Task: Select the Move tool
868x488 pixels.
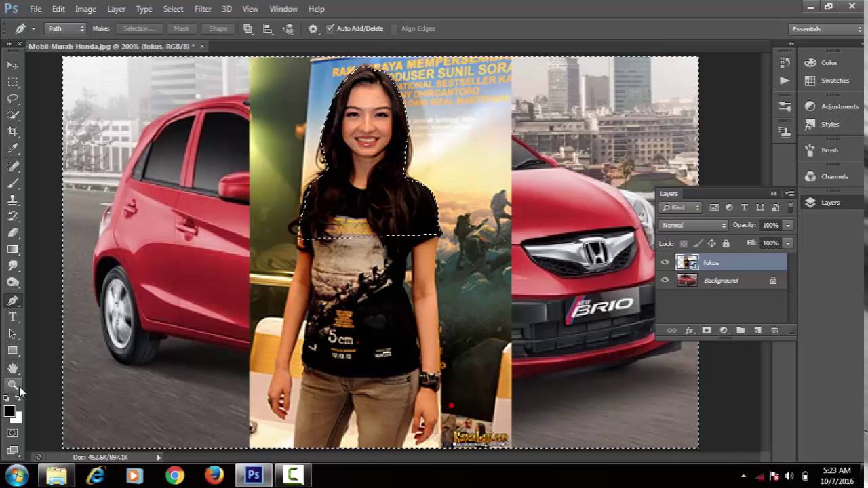Action: coord(13,65)
